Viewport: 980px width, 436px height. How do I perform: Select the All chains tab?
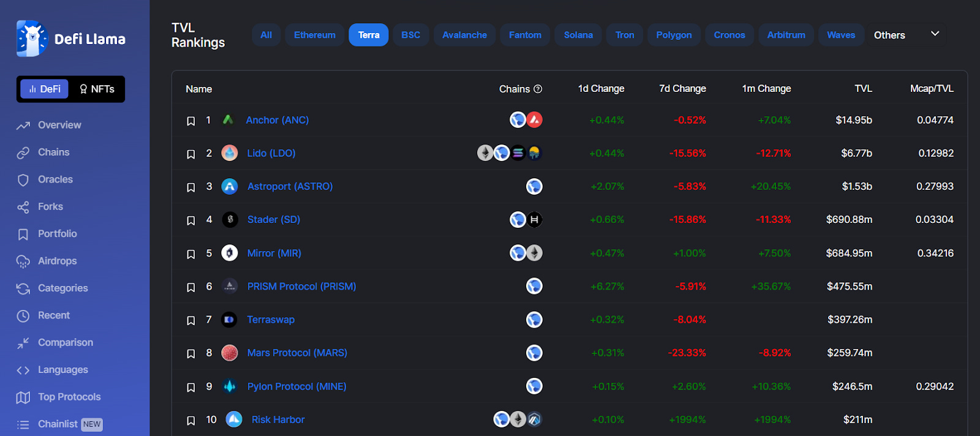266,35
